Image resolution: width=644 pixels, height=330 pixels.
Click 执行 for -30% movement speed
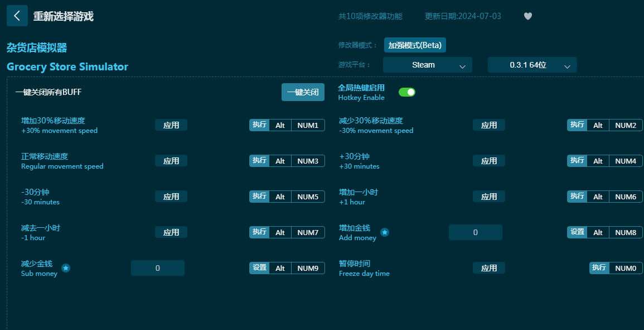pyautogui.click(x=577, y=125)
